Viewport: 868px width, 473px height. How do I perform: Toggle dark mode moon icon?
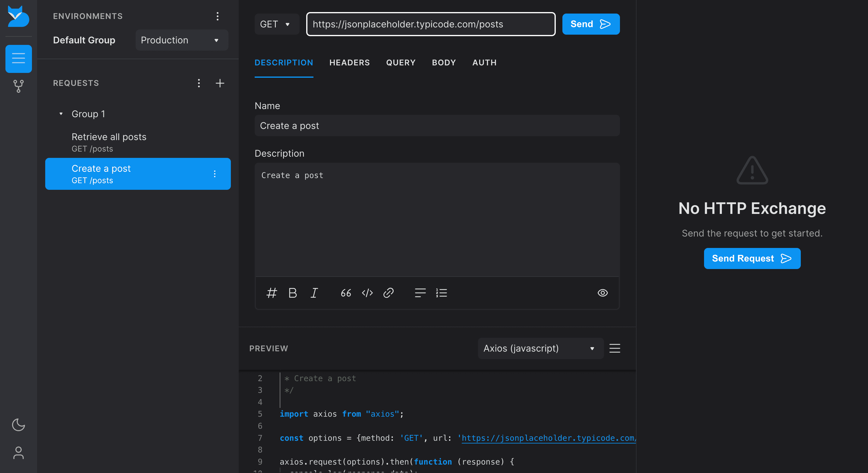tap(18, 425)
